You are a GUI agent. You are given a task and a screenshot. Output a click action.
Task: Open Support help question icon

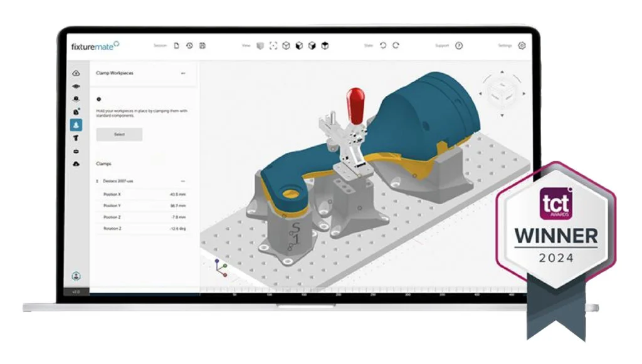tap(459, 46)
